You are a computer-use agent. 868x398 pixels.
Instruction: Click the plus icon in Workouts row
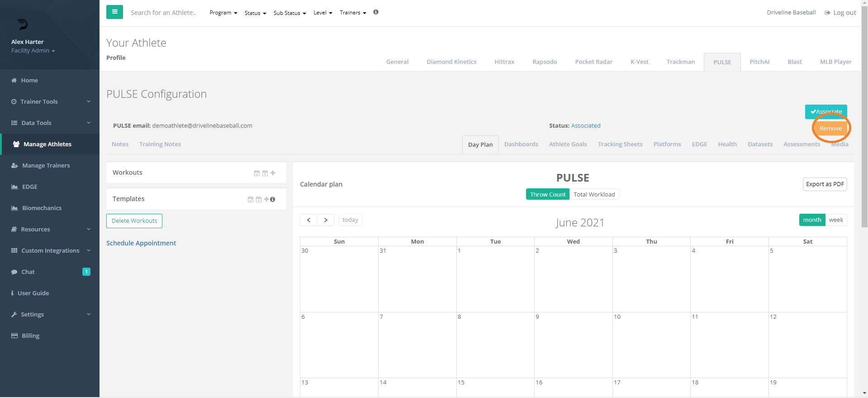pyautogui.click(x=273, y=173)
